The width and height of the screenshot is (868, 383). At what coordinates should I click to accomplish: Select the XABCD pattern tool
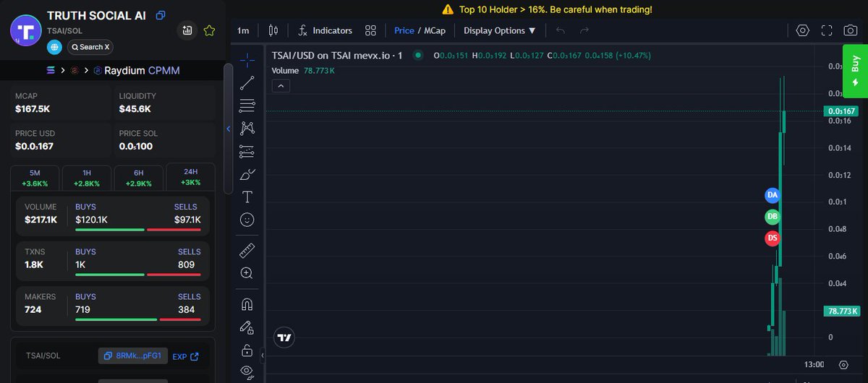point(247,128)
